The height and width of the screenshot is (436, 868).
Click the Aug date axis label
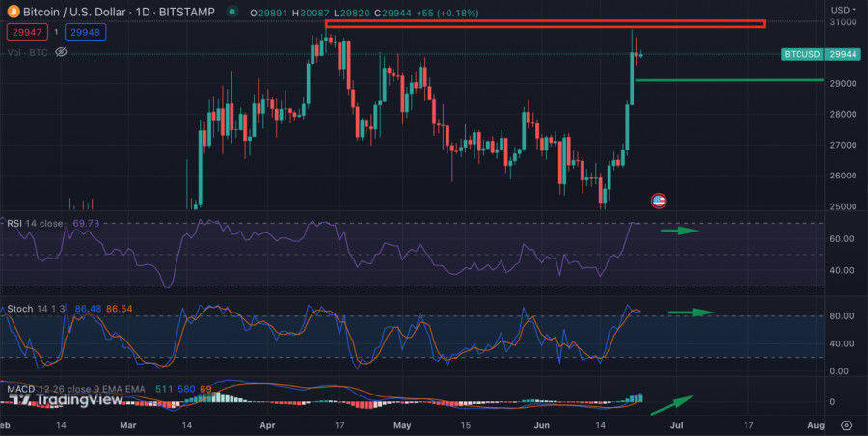tap(816, 425)
